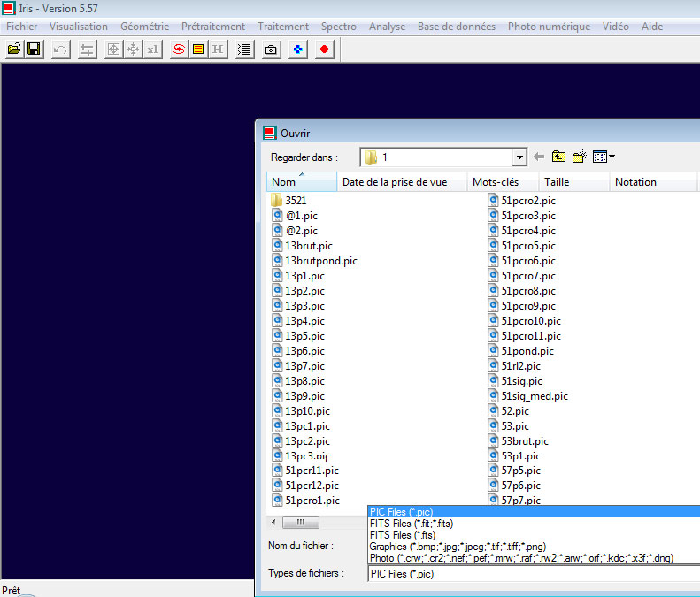Click the red circle record icon

325,49
